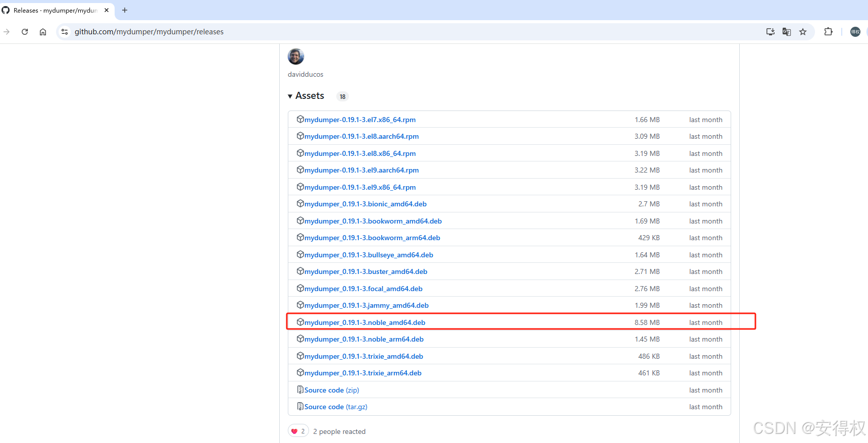Click the package icon for bookworm_arm64.deb

(300, 237)
